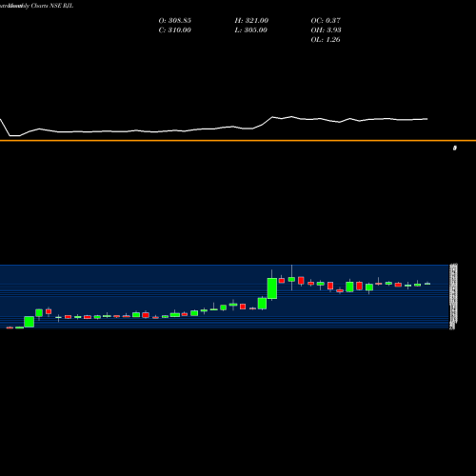476x476 pixels.
Task: Click the '0' axis label beside the orange line
Action: (x=455, y=148)
